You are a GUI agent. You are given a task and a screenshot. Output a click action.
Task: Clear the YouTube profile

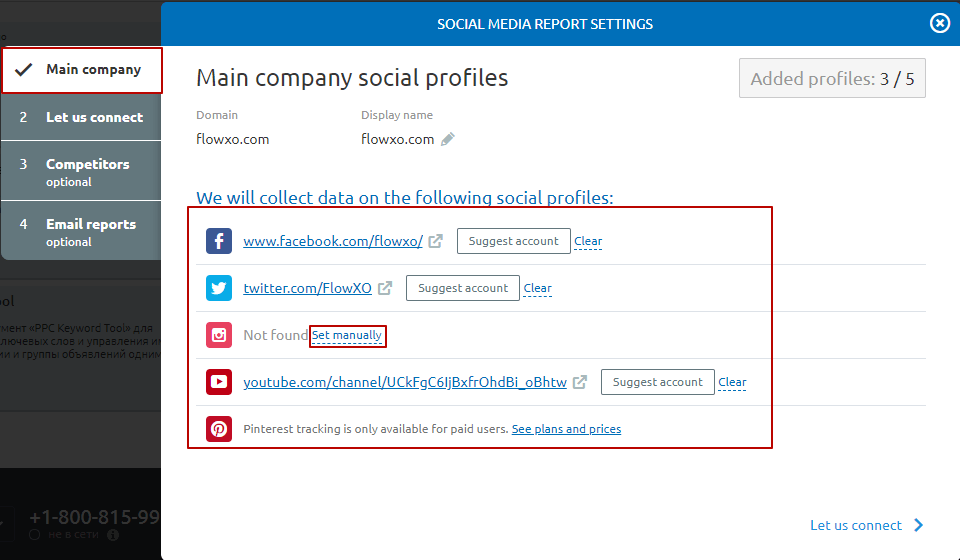point(732,382)
